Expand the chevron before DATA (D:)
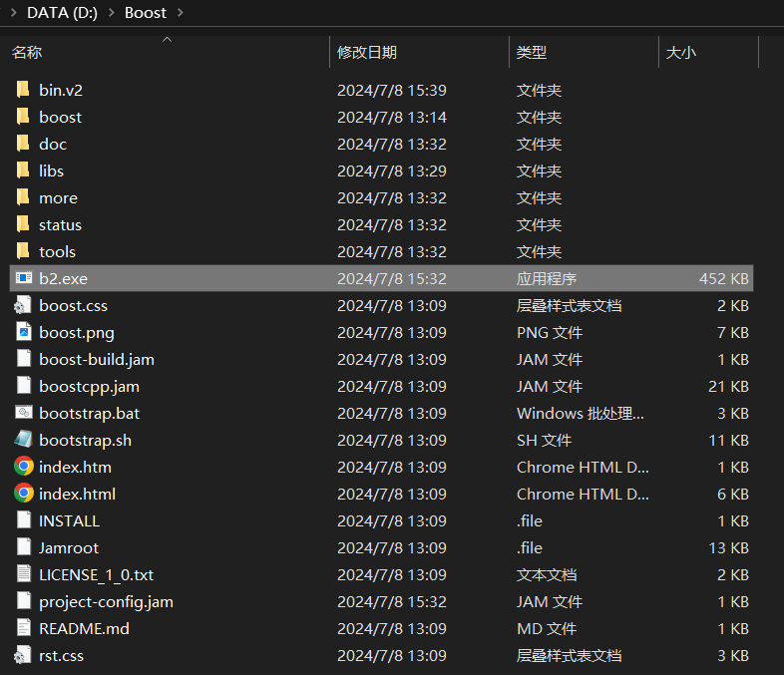784x675 pixels. 14,13
